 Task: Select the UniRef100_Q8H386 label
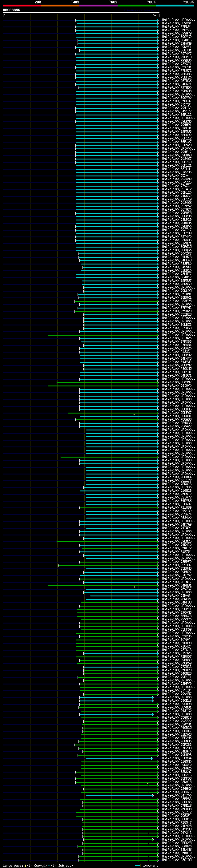[177, 74]
